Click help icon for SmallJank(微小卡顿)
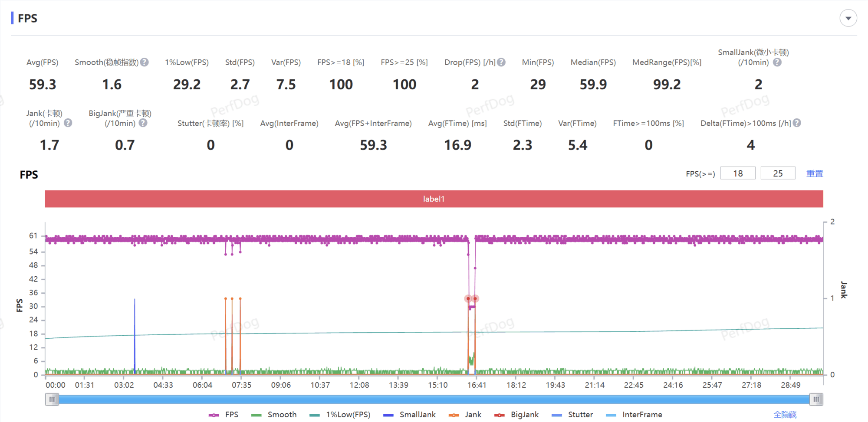 [x=777, y=62]
